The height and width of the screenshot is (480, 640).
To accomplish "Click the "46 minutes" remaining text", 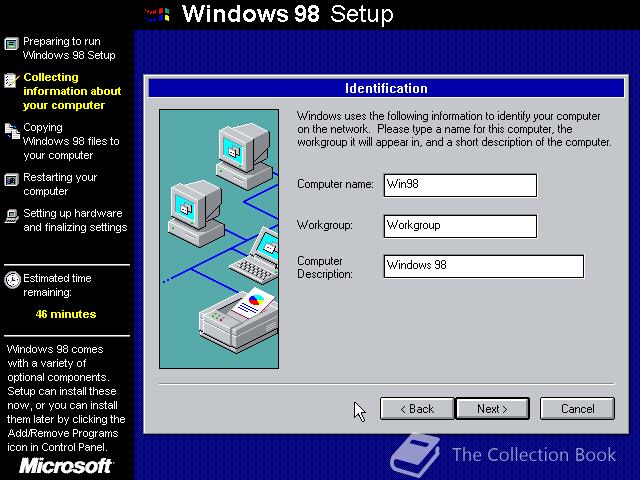I will click(66, 314).
